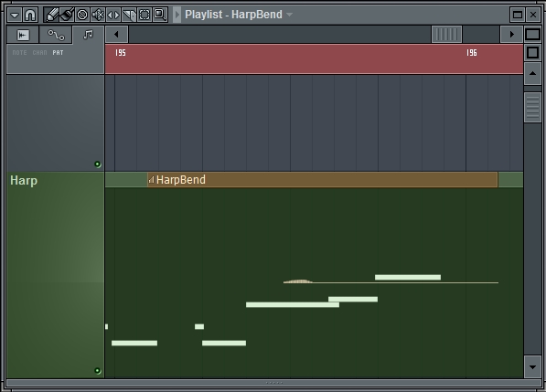Select the Zoom magnifier tool
This screenshot has height=392, width=546.
click(x=160, y=15)
